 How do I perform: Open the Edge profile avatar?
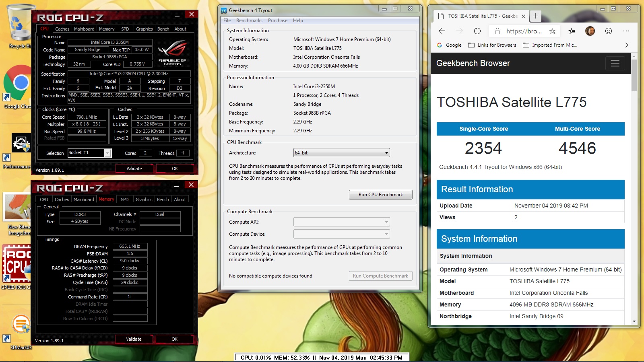(590, 31)
